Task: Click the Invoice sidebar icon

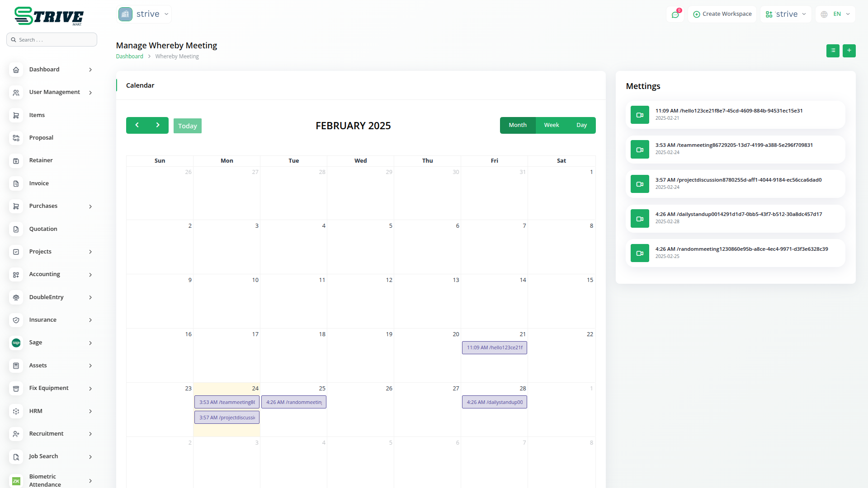Action: click(x=16, y=183)
